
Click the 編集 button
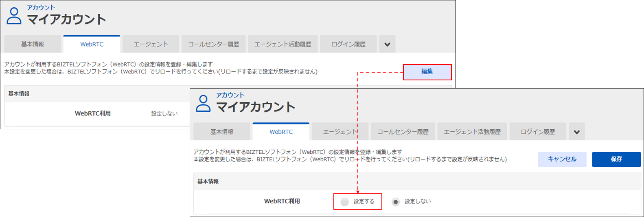427,72
